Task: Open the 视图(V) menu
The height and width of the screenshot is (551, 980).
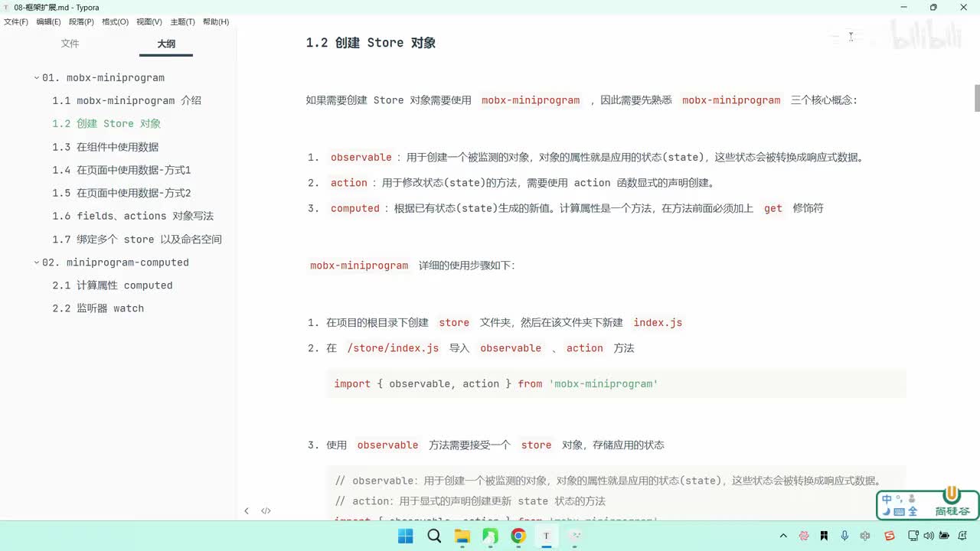Action: [x=149, y=22]
